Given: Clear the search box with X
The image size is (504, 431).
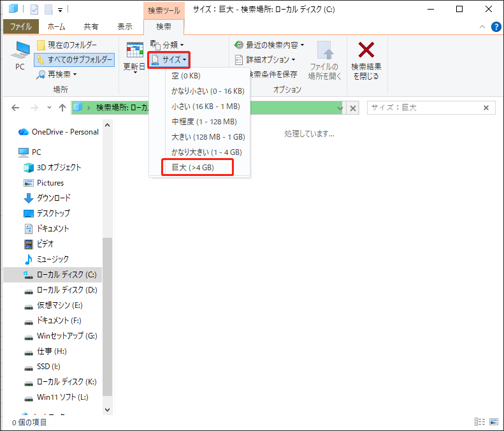Looking at the screenshot, I should 486,108.
